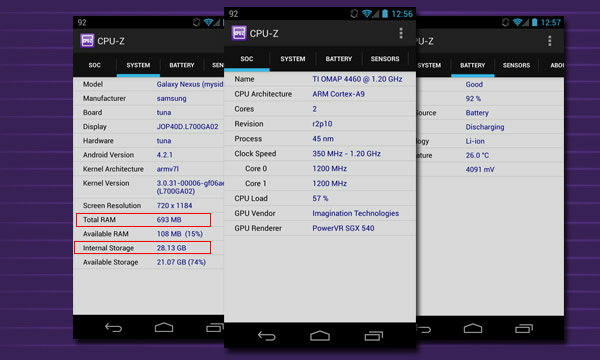Tap Internal Storage '28.13 GB'
This screenshot has height=360, width=600.
click(171, 248)
